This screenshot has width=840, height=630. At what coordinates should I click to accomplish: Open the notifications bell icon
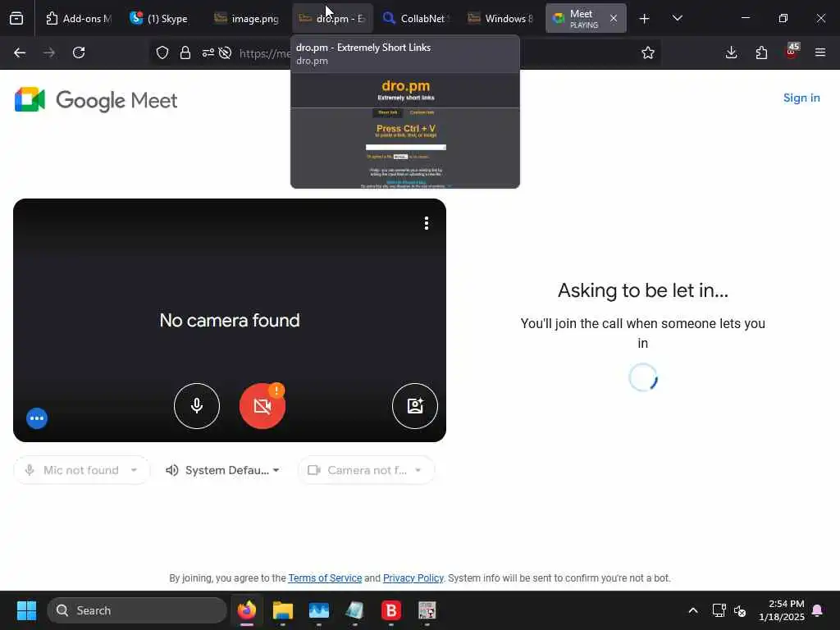tap(818, 610)
